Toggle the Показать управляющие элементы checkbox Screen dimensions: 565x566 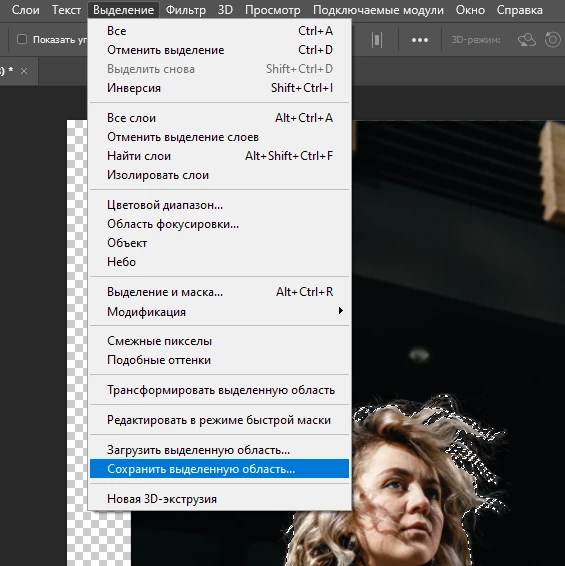[22, 39]
